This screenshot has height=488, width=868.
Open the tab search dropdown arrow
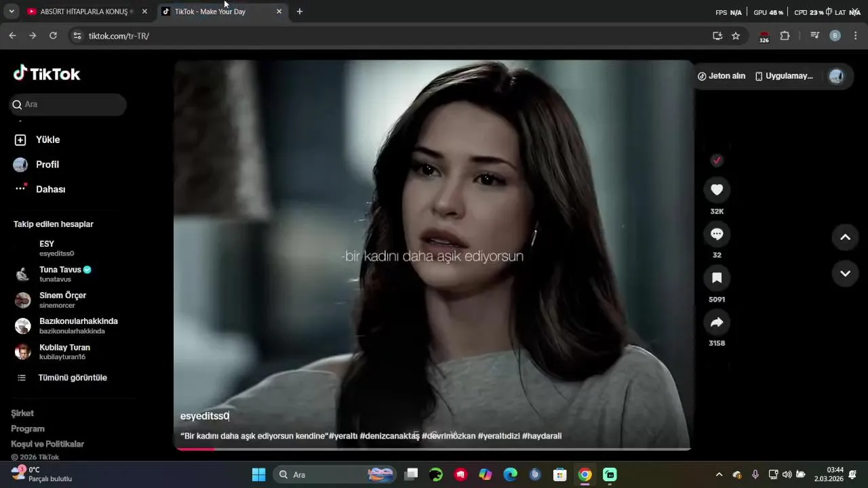(12, 12)
